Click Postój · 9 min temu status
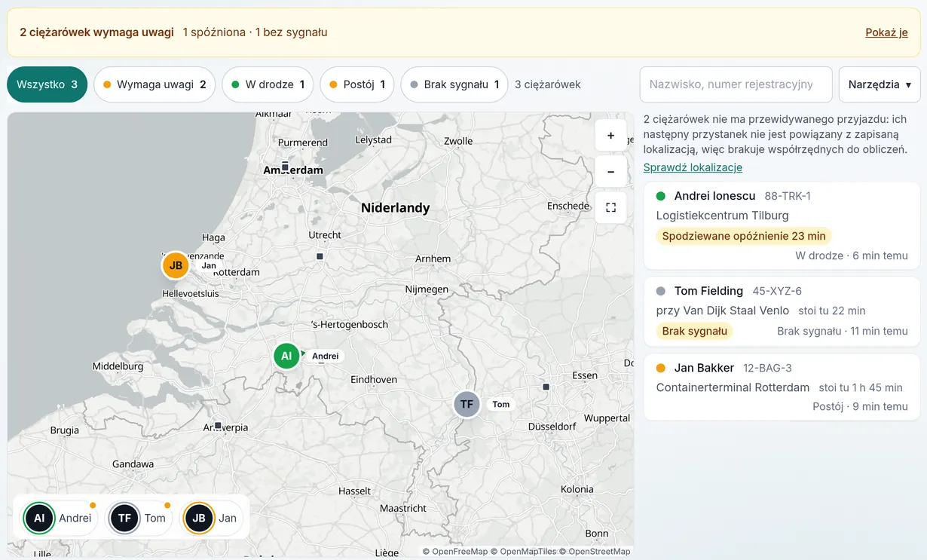This screenshot has width=927, height=560. 861,406
